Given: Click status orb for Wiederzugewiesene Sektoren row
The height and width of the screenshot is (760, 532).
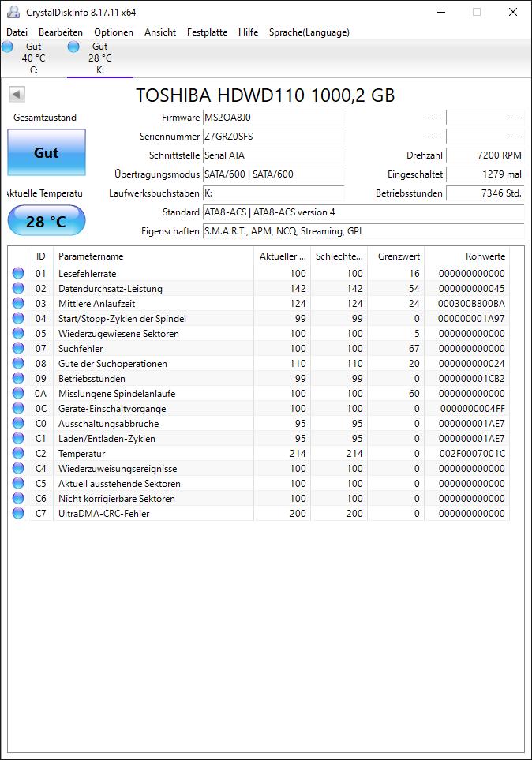Looking at the screenshot, I should [18, 333].
